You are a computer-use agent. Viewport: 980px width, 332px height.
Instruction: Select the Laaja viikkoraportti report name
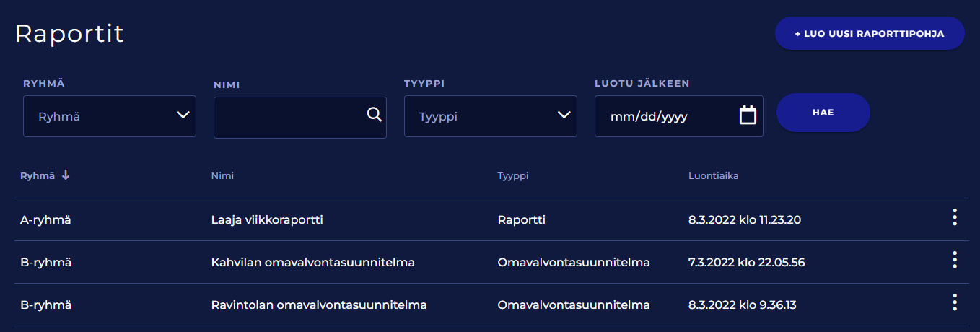[x=266, y=219]
